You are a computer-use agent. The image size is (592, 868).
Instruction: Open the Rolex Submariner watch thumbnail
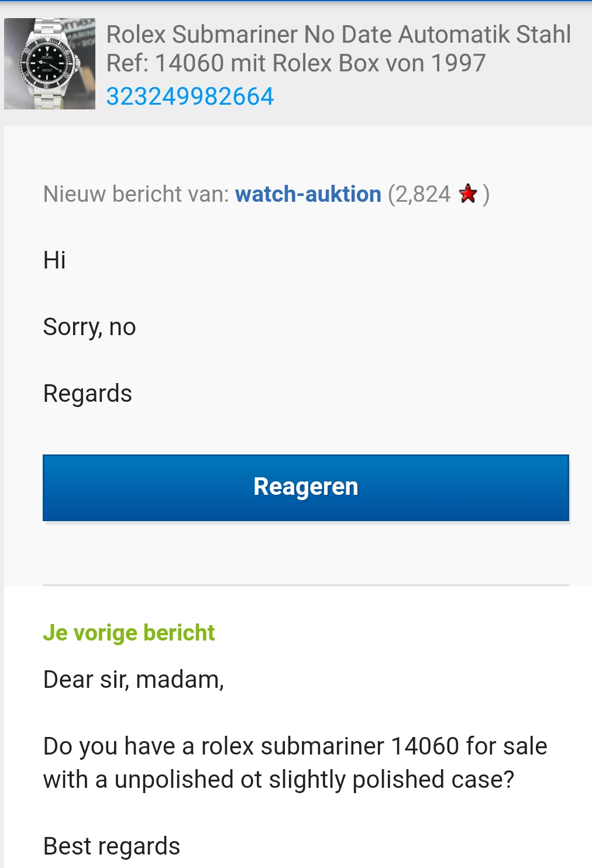50,63
